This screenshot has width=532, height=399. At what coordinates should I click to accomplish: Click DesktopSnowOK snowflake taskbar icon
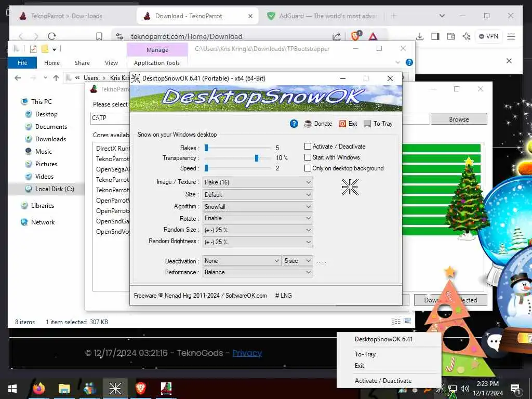tap(115, 389)
